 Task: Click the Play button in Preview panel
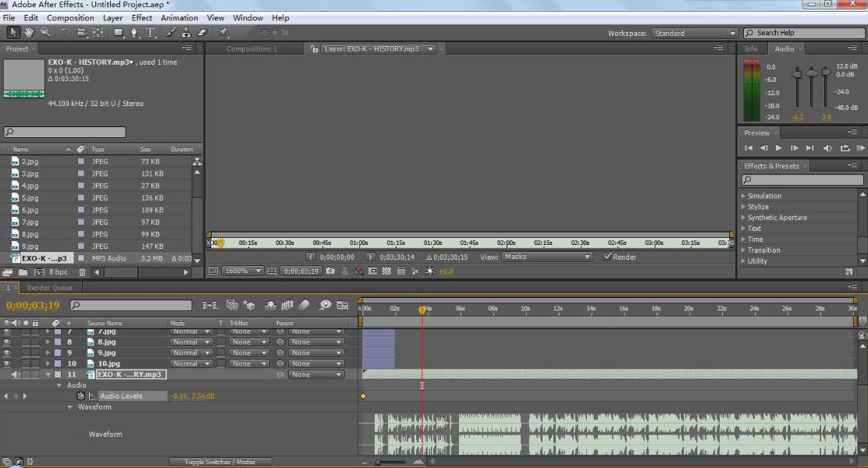pos(778,147)
